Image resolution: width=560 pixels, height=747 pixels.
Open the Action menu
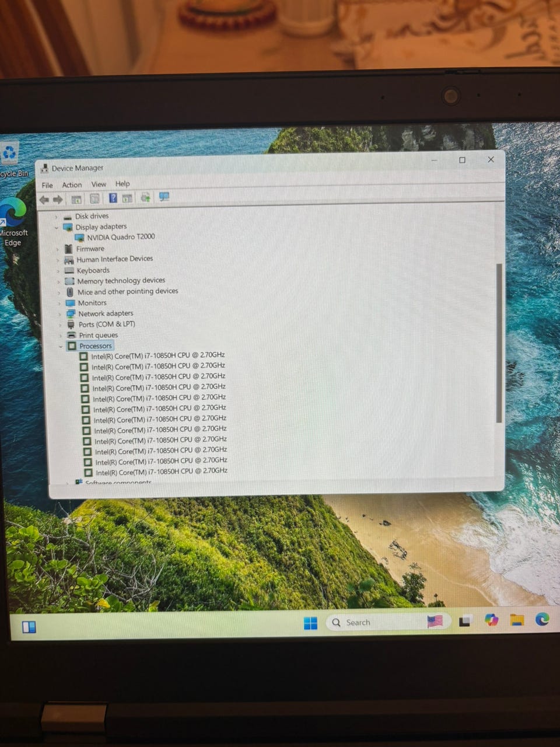pyautogui.click(x=72, y=184)
